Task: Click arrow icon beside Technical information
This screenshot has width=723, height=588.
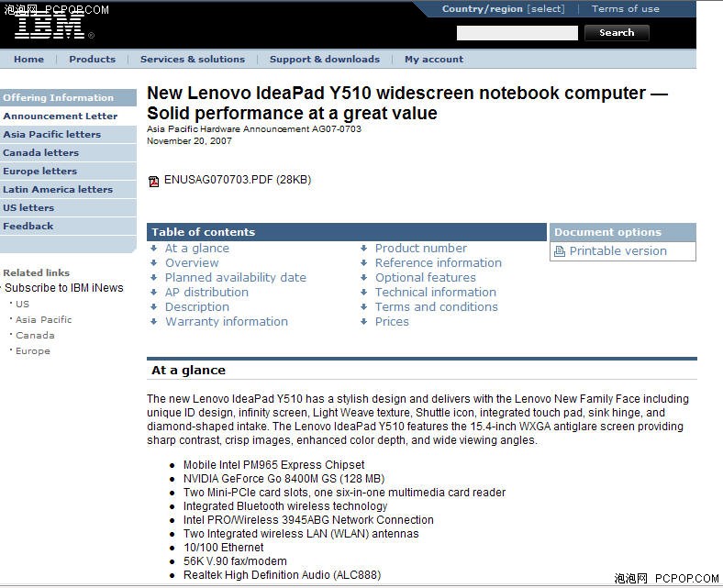Action: [x=364, y=293]
